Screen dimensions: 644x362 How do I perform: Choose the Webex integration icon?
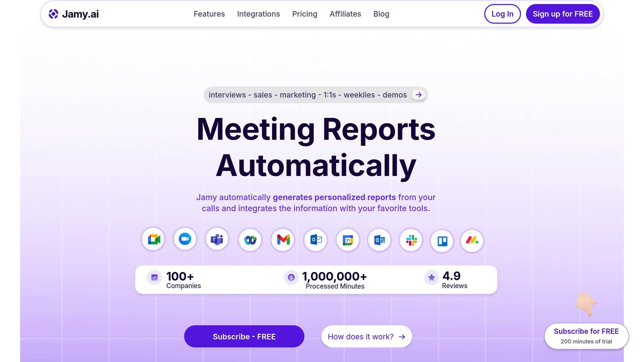250,240
